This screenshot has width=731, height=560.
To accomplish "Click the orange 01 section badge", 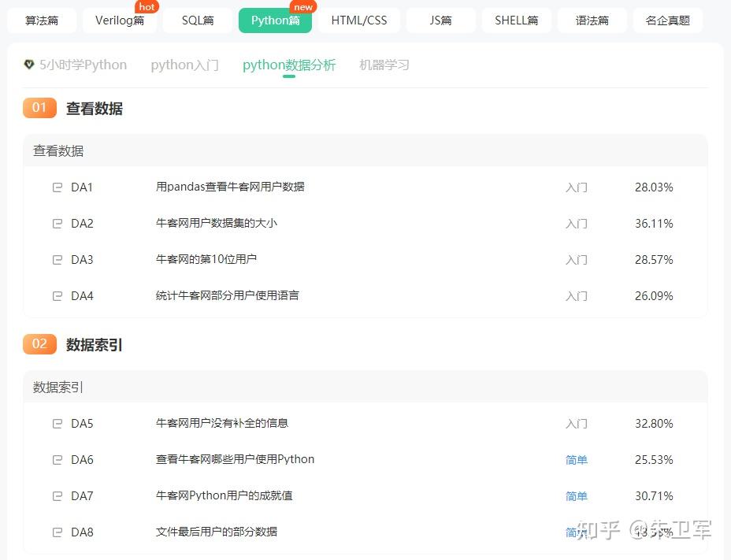I will [39, 108].
